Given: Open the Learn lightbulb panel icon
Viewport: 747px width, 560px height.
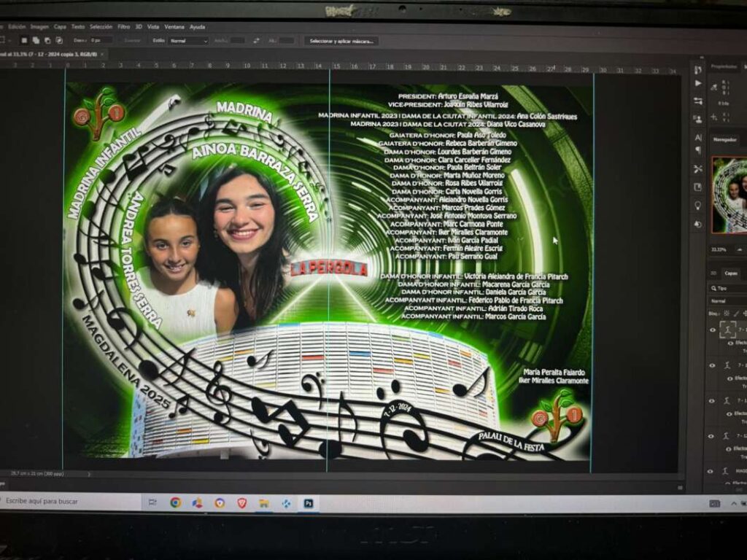Looking at the screenshot, I should (698, 206).
